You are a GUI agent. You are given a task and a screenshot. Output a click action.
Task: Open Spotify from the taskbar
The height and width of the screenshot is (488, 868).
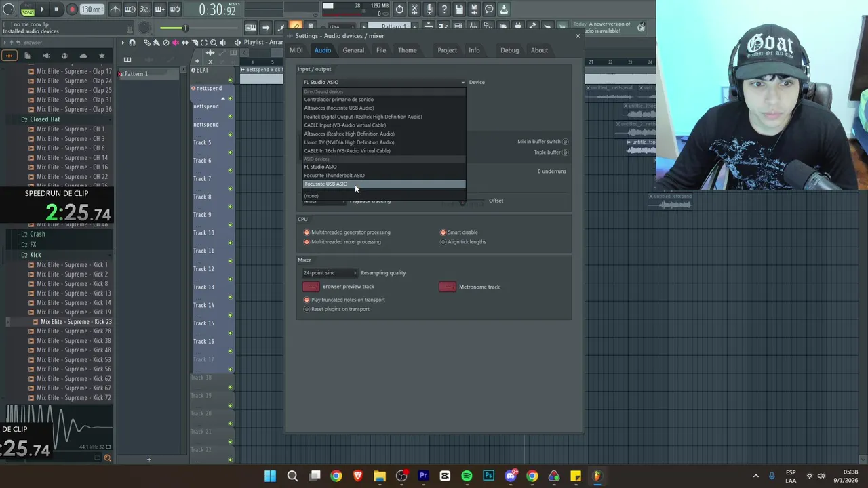467,476
